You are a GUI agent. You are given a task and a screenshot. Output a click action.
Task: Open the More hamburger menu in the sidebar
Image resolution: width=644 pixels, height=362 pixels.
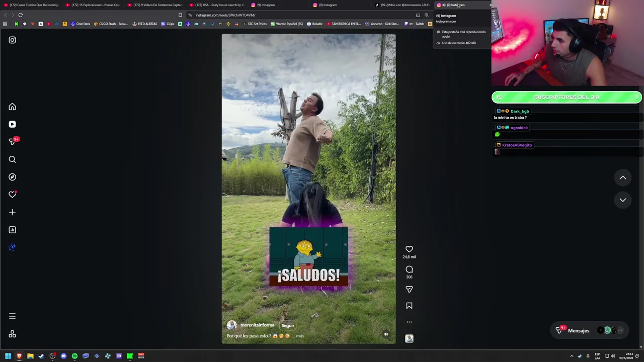coord(12,316)
